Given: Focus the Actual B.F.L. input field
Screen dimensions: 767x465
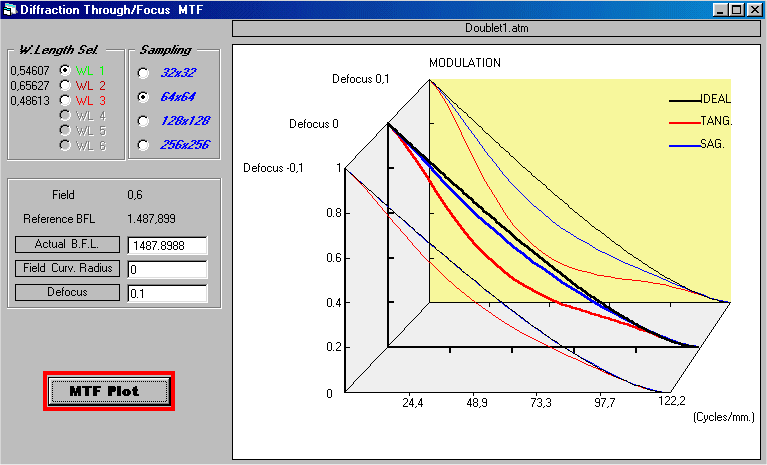Looking at the screenshot, I should (167, 245).
